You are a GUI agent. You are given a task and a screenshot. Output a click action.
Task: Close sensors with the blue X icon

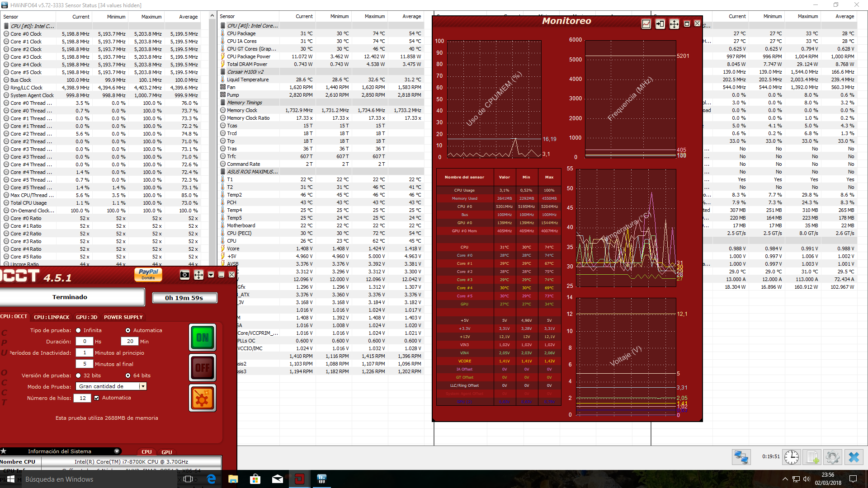click(854, 457)
